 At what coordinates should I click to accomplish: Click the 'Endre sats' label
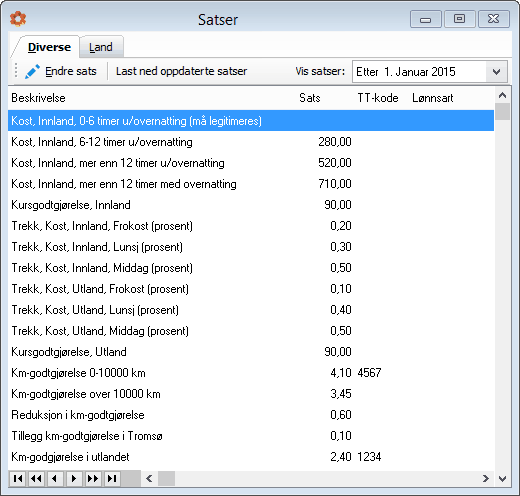(71, 71)
